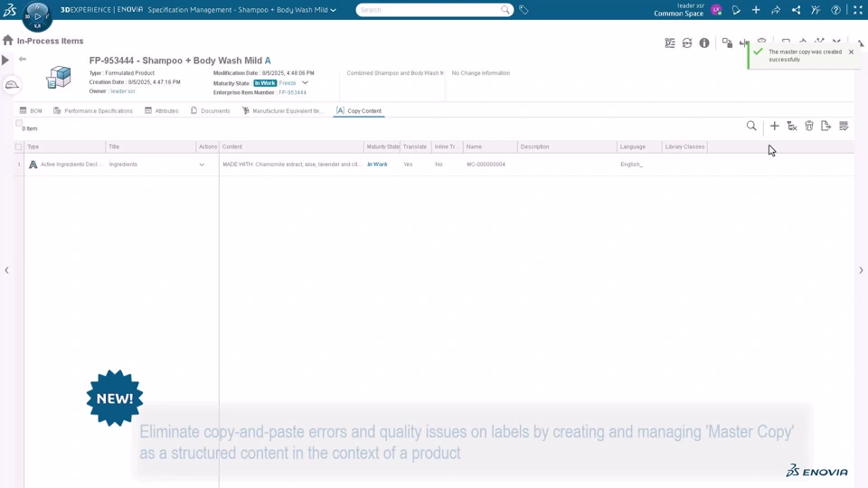The height and width of the screenshot is (488, 868).
Task: Open the 3DEXPERIENCE compass
Action: point(37,15)
